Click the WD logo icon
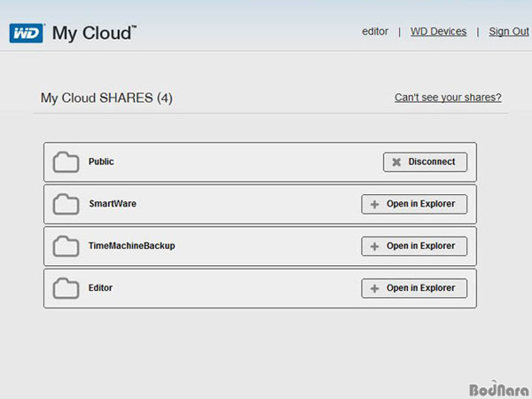This screenshot has height=399, width=532. pyautogui.click(x=26, y=34)
